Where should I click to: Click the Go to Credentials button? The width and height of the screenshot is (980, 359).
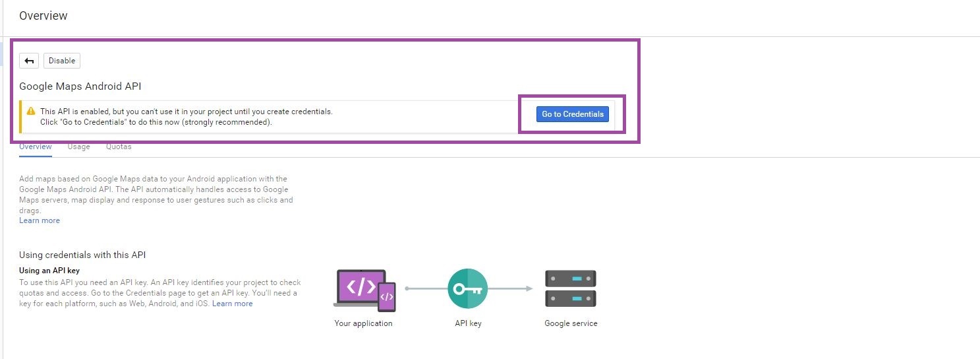coord(573,114)
